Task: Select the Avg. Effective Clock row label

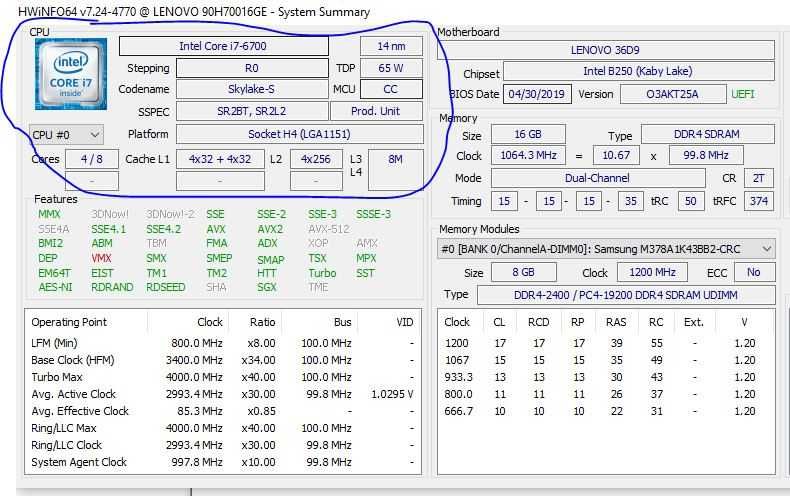Action: (x=80, y=411)
